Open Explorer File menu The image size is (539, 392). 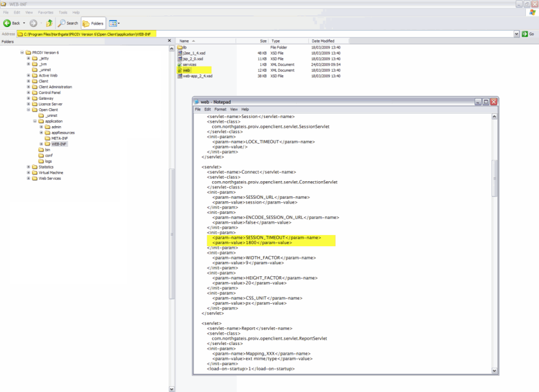(x=6, y=12)
